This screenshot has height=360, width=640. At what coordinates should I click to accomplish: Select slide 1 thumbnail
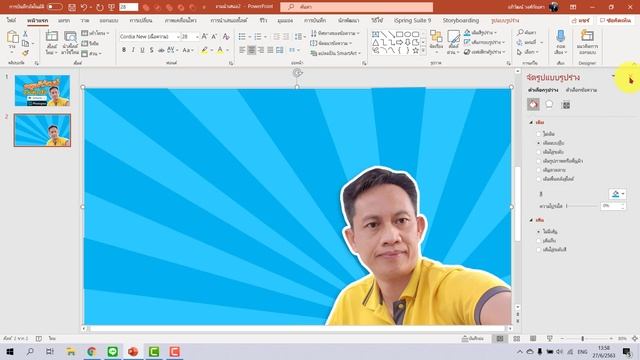42,91
